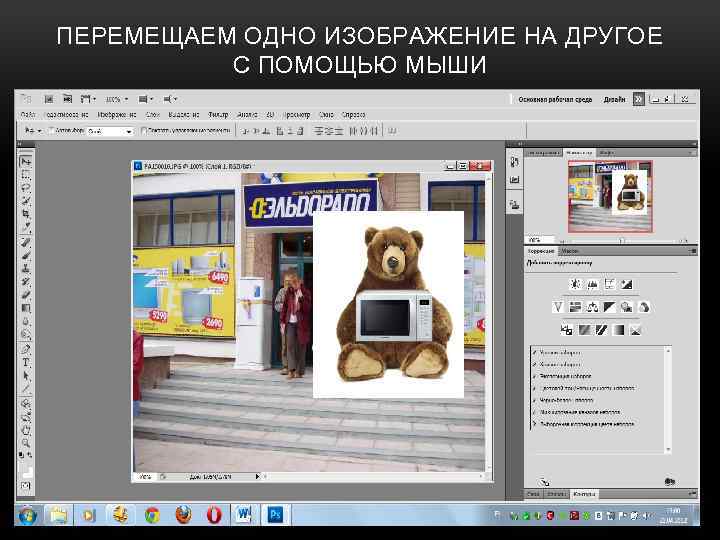720x540 pixels.
Task: Toggle Quick Mask mode at toolbox bottom
Action: [26, 486]
